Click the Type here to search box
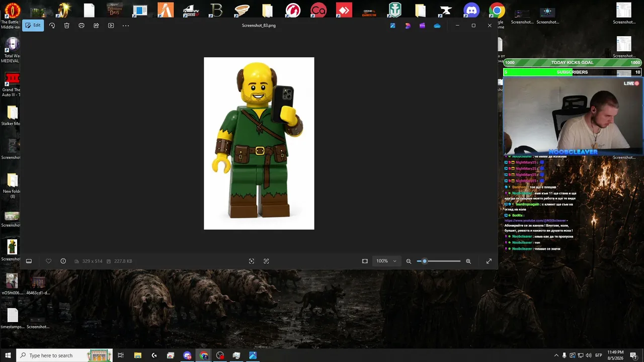644x362 pixels. 64,355
